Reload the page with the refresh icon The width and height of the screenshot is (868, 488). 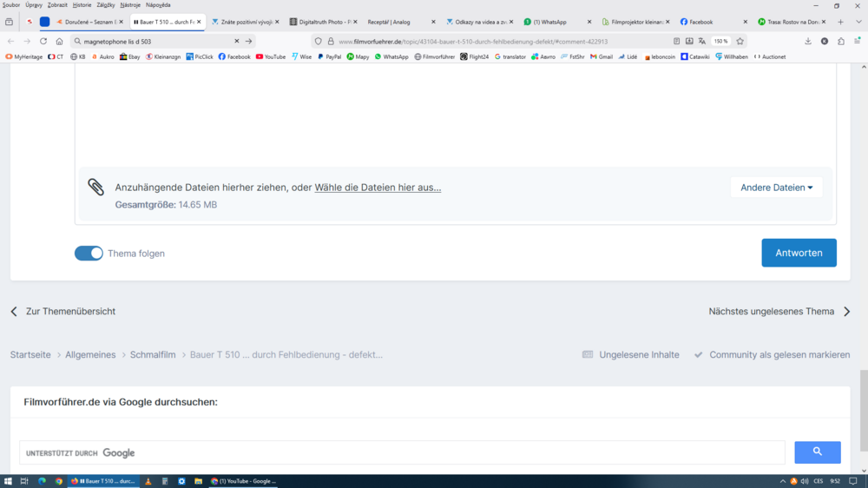click(43, 41)
